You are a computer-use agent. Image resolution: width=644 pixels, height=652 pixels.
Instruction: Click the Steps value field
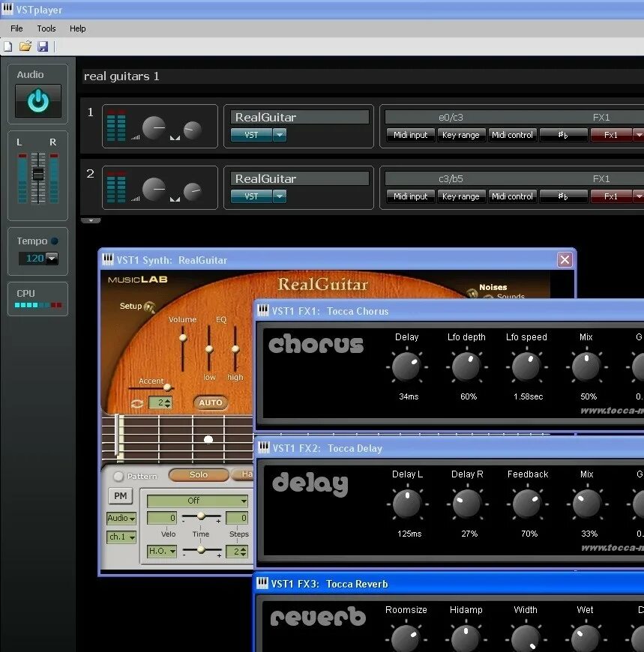(237, 518)
